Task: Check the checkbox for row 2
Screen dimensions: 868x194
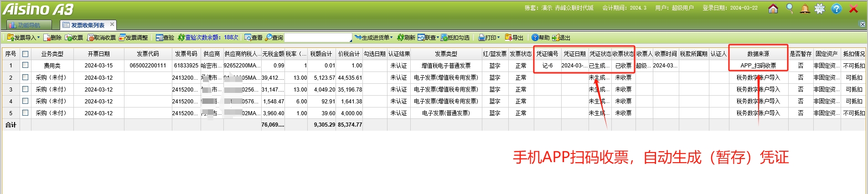Action: pyautogui.click(x=25, y=77)
